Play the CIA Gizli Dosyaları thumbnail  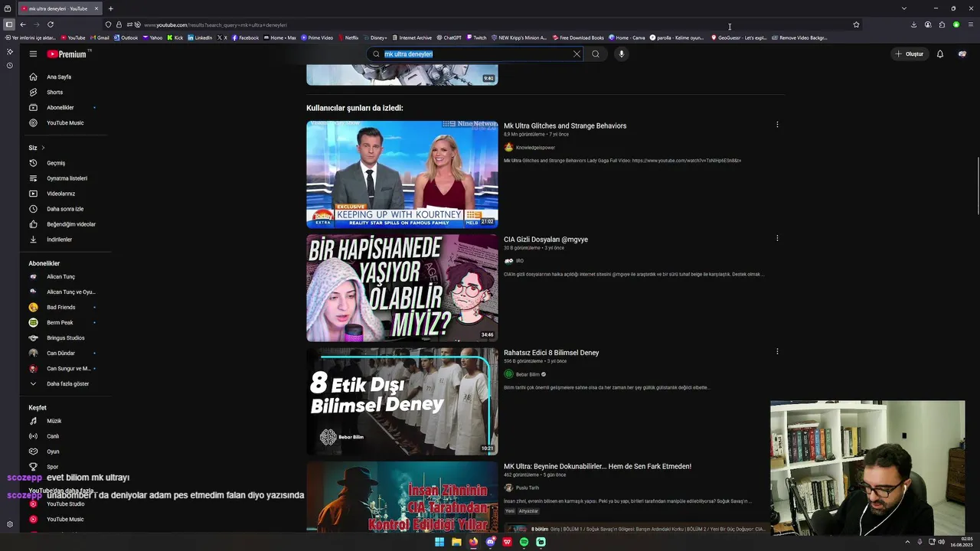pos(402,288)
